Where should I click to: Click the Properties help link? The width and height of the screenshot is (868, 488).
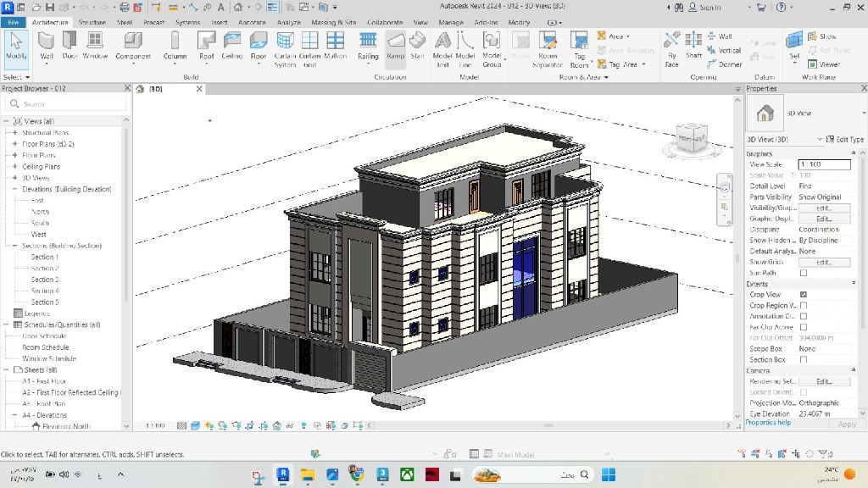768,423
